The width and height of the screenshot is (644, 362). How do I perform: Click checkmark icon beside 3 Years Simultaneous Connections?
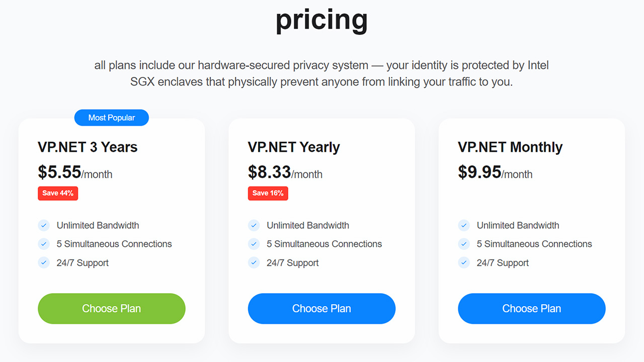[x=44, y=244]
